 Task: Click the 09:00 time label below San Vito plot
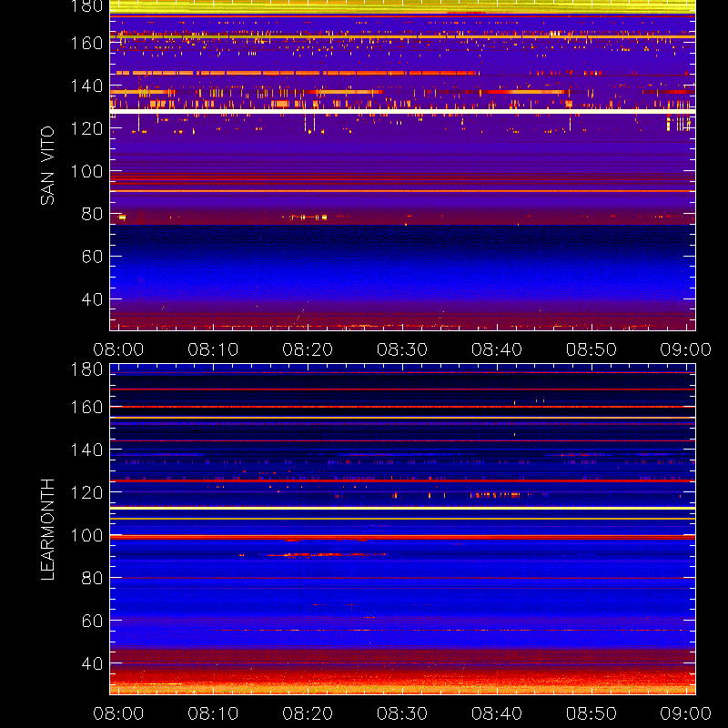coord(686,349)
